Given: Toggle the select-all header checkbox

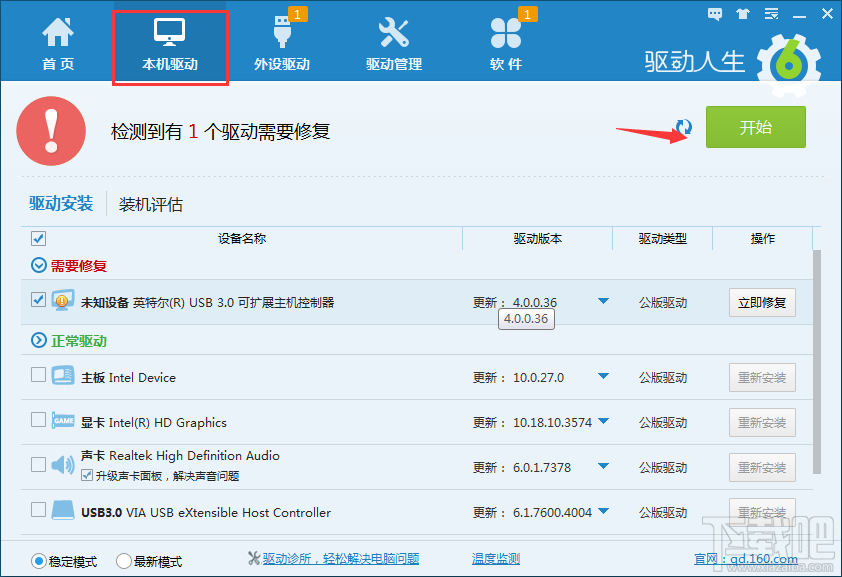Looking at the screenshot, I should click(38, 238).
